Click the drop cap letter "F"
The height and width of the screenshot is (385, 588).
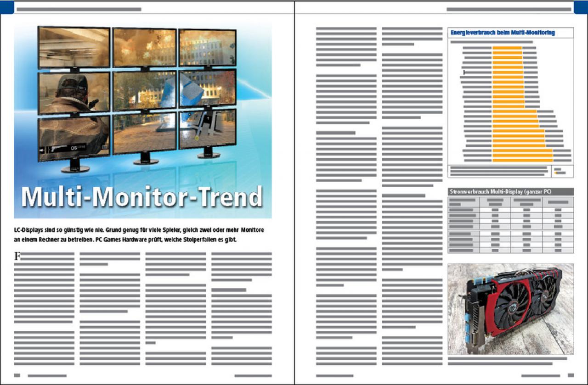pyautogui.click(x=17, y=256)
